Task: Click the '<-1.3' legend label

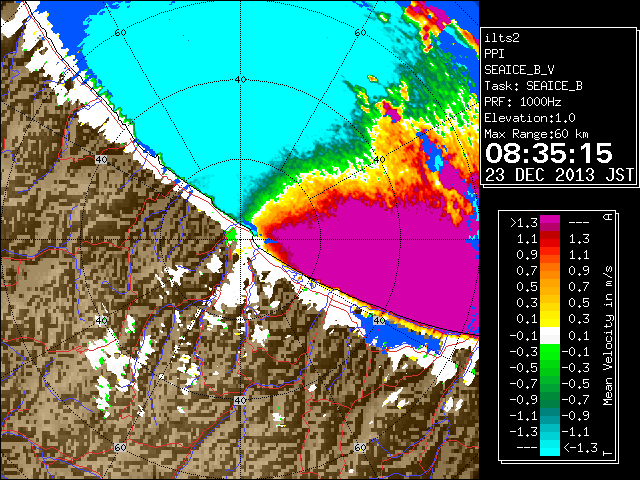Action: click(x=580, y=447)
